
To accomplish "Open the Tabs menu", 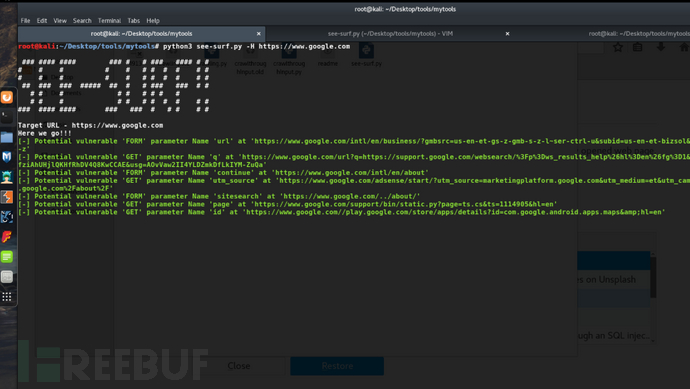I will click(134, 21).
